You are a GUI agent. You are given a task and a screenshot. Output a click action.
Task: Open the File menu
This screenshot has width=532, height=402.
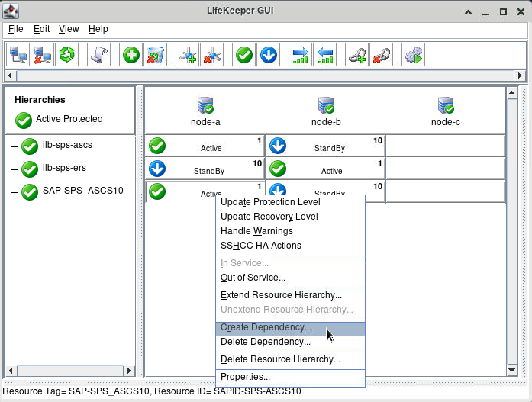click(15, 29)
